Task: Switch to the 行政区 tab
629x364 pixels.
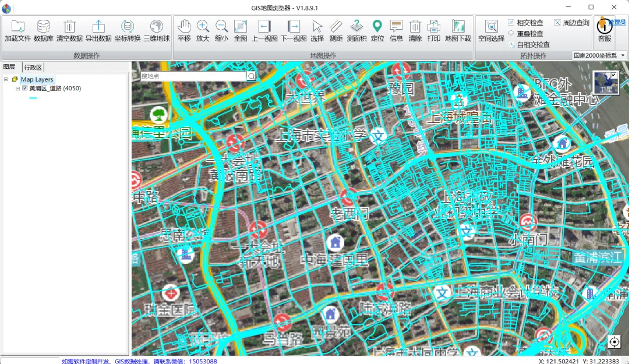Action: coord(33,68)
